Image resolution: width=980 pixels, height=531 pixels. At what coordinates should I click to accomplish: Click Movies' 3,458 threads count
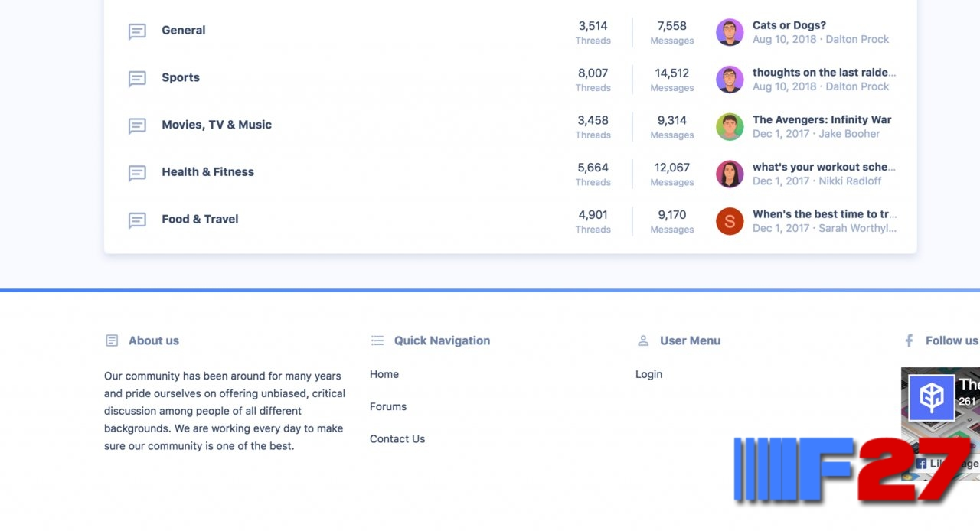pos(593,120)
